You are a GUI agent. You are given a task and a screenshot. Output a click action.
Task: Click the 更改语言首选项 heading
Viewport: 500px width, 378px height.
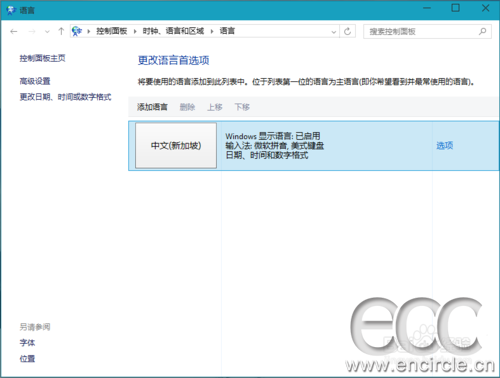point(174,60)
